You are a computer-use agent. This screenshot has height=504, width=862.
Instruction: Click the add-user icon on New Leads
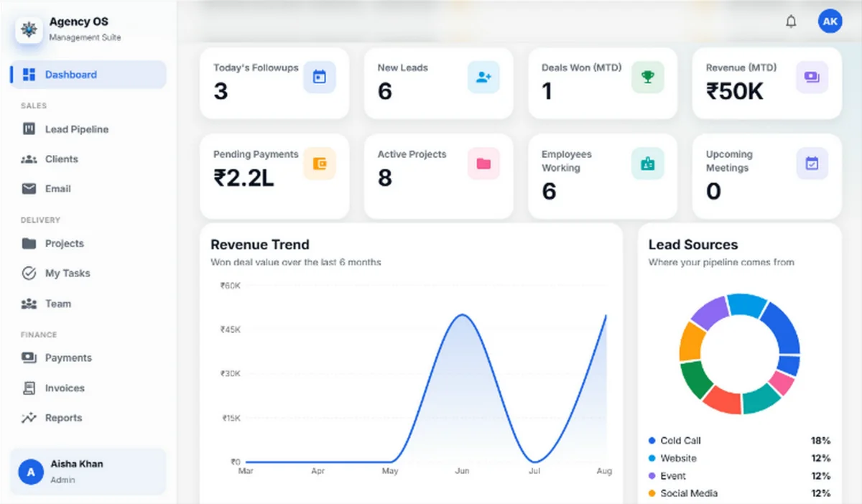pos(483,77)
